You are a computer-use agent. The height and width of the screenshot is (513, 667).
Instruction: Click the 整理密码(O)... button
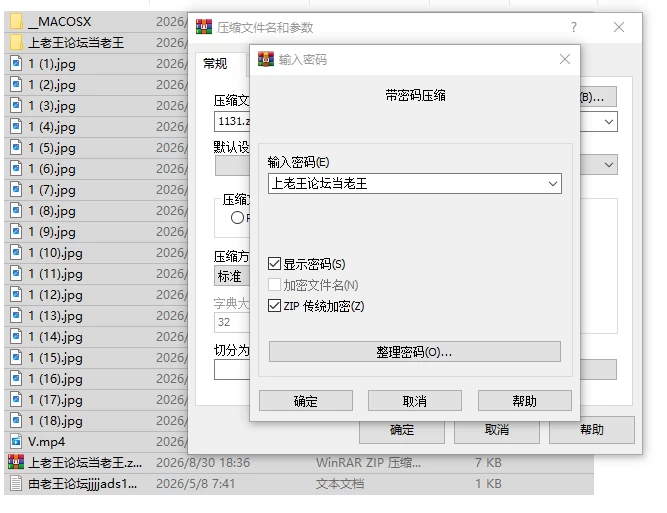click(x=415, y=352)
